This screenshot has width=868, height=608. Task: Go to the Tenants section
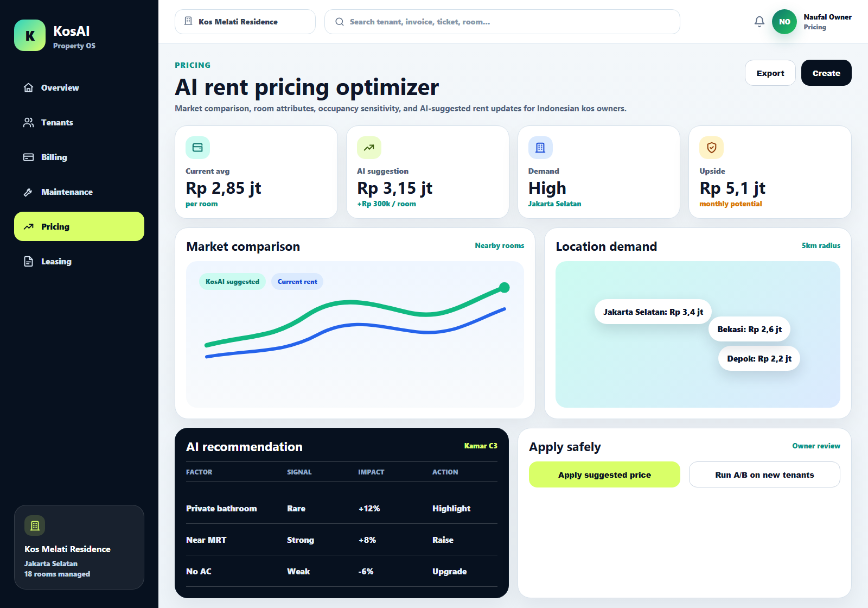pos(79,123)
